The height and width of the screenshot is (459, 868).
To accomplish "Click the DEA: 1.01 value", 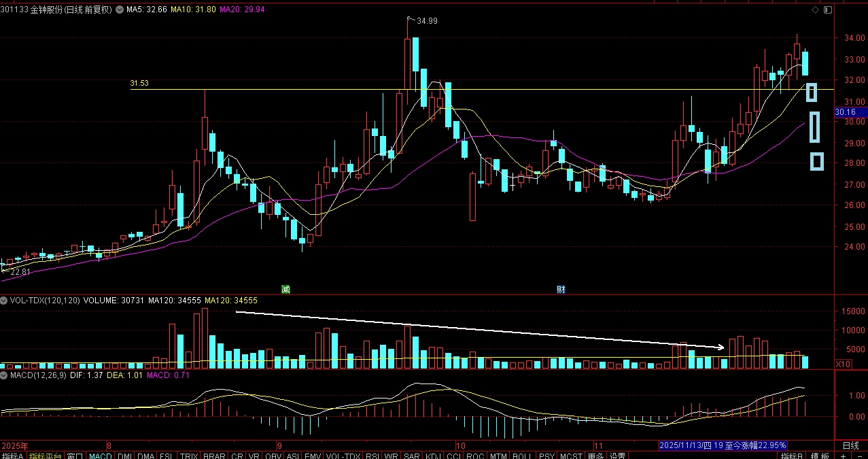I will point(125,375).
